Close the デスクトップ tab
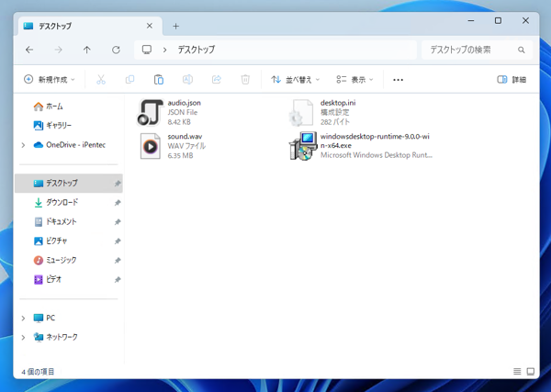This screenshot has width=551, height=392. [150, 26]
